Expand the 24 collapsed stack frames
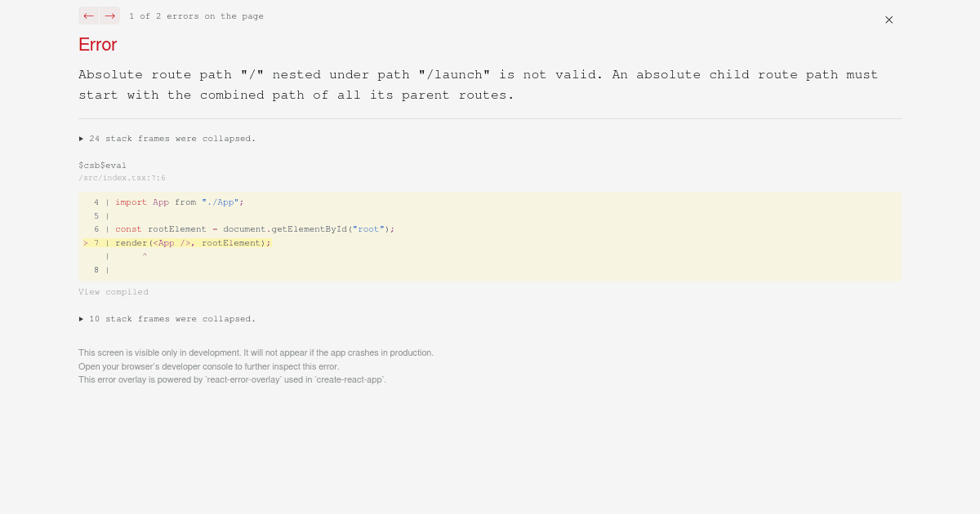 [167, 138]
